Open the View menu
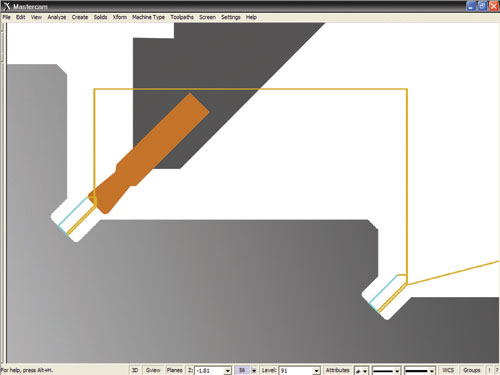This screenshot has height=375, width=500. point(36,17)
